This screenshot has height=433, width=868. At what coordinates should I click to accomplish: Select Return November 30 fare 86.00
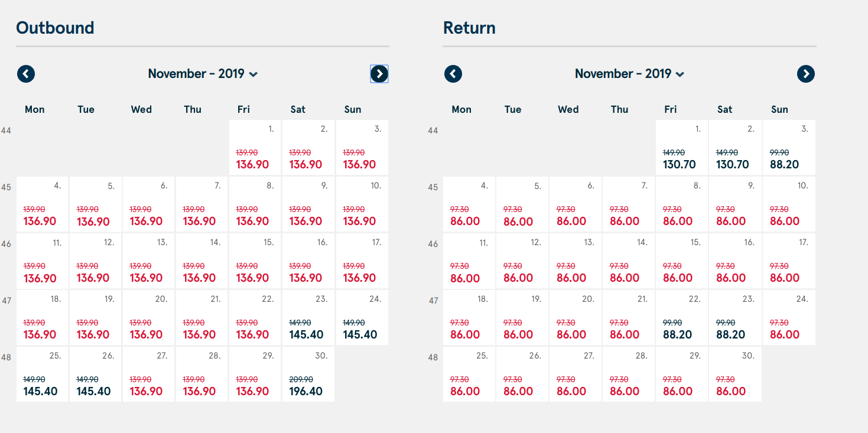[x=735, y=375]
